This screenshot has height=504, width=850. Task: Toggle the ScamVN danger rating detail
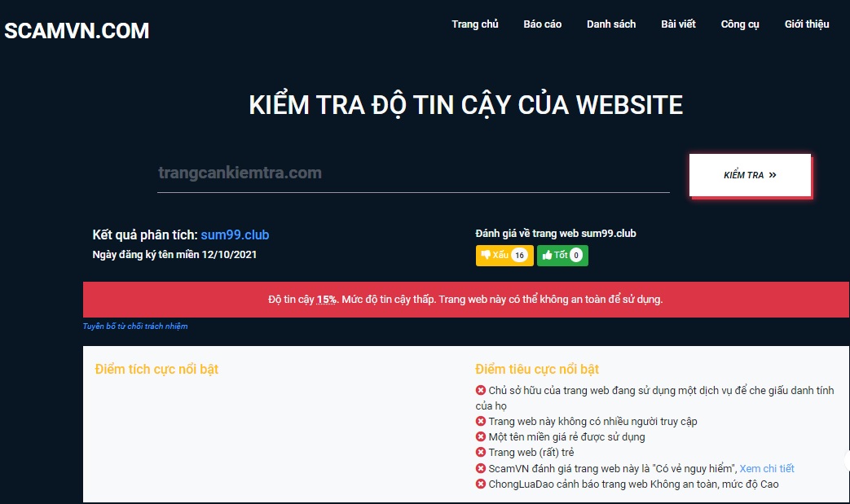767,467
